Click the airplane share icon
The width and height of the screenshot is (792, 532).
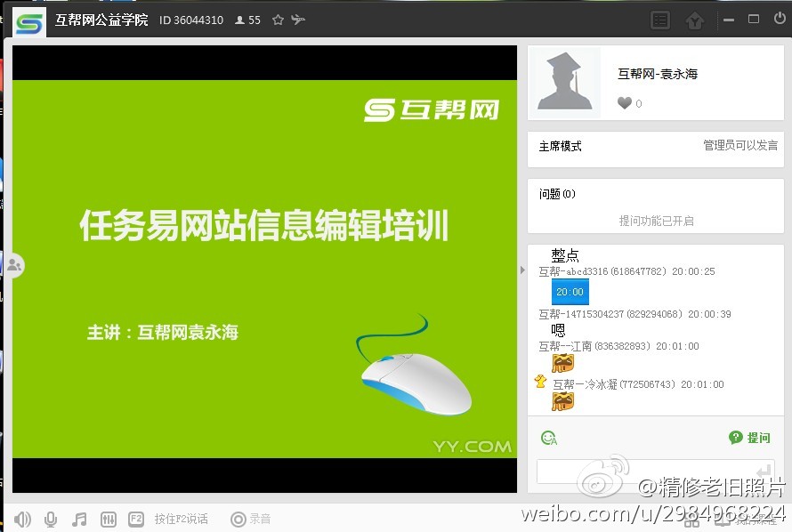pos(298,20)
